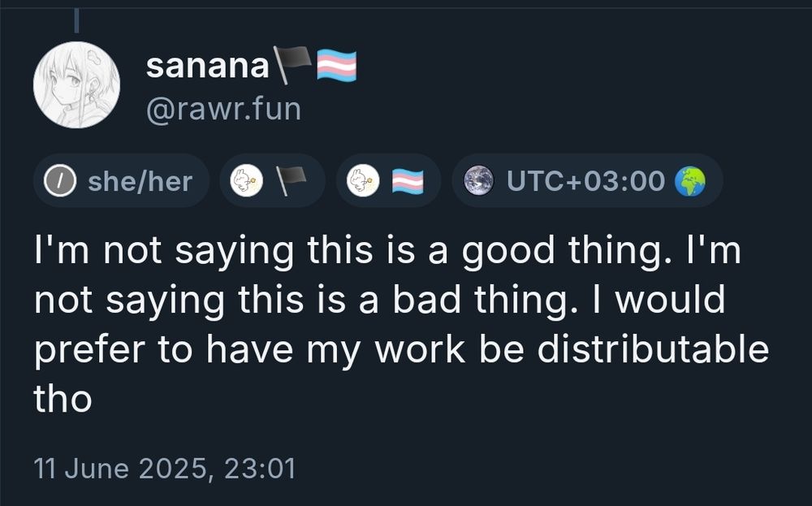Click the word "tho" ending the post
Screen dimensions: 812x506
[x=62, y=398]
